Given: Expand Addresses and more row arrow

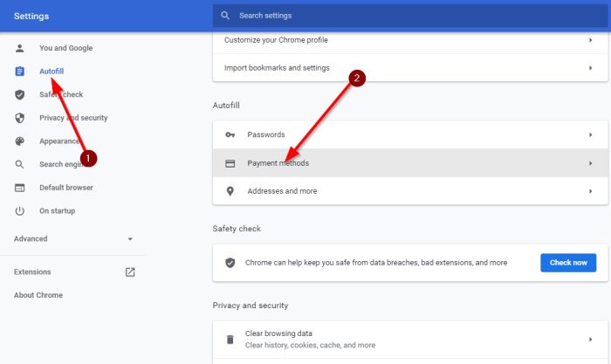Looking at the screenshot, I should (x=590, y=191).
